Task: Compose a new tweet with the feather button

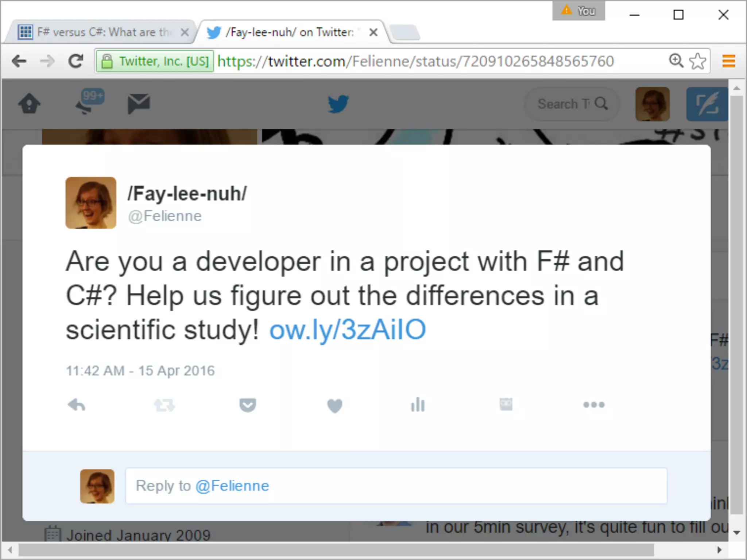Action: click(706, 104)
